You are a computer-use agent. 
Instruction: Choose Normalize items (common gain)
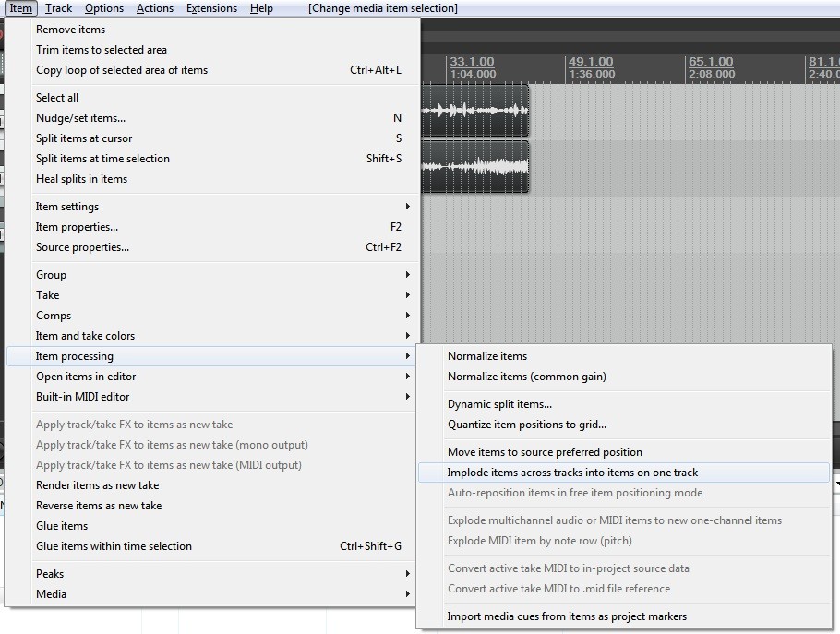click(x=624, y=377)
